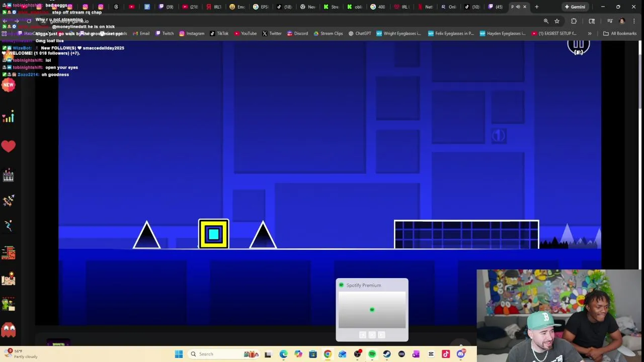Open Task View on the taskbar
This screenshot has height=362, width=644.
268,354
